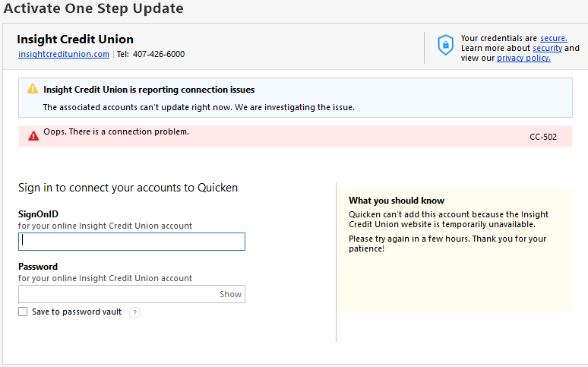The image size is (588, 367).
Task: Select the CC-502 error code text
Action: (x=543, y=137)
